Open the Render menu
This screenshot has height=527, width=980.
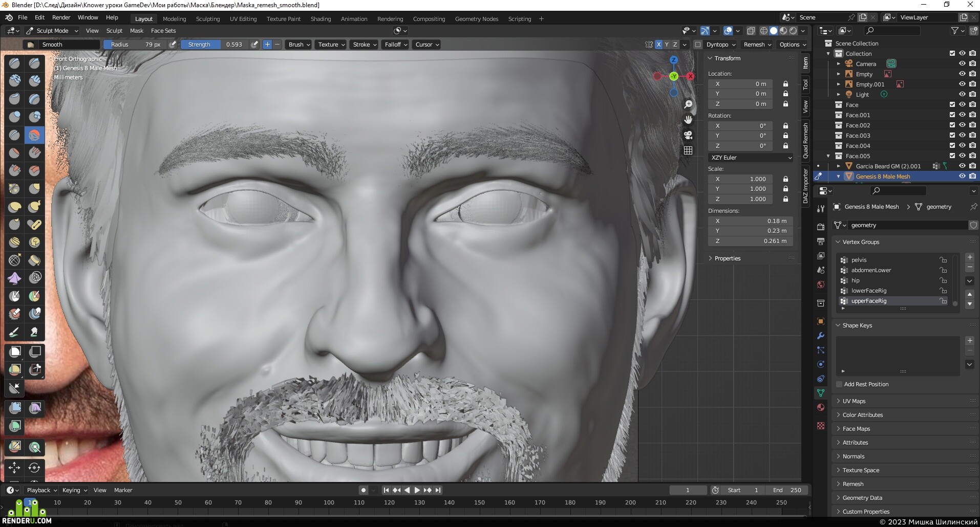tap(61, 17)
